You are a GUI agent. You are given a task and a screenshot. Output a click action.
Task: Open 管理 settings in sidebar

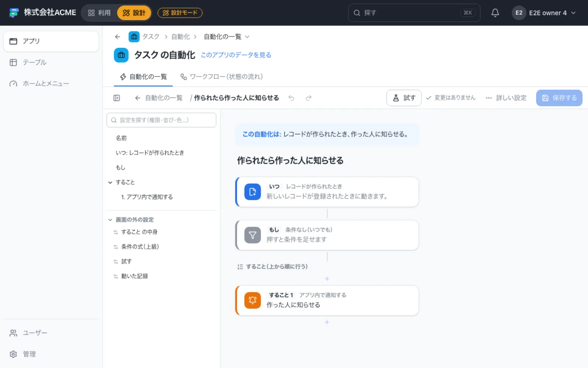point(51,354)
